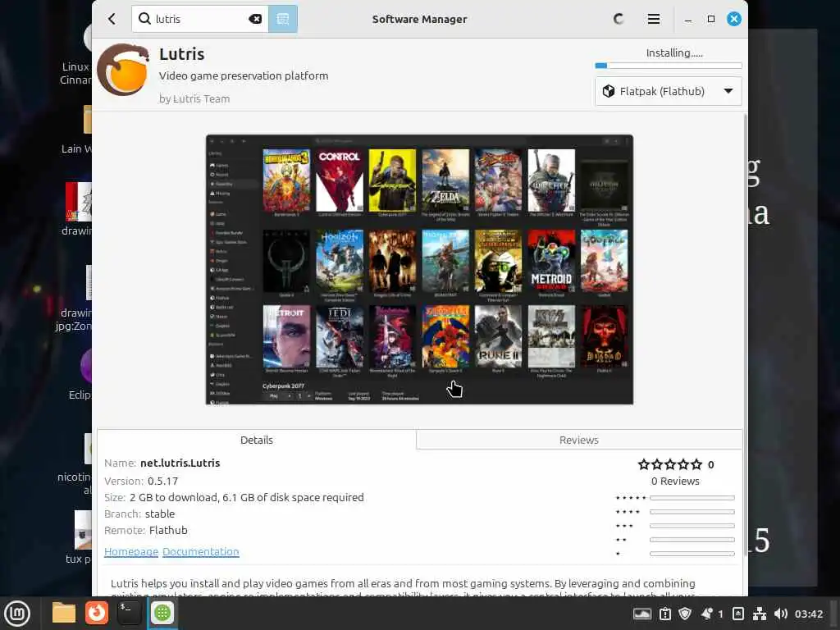Viewport: 840px width, 630px height.
Task: Click inside the lutris search field
Action: coord(201,19)
